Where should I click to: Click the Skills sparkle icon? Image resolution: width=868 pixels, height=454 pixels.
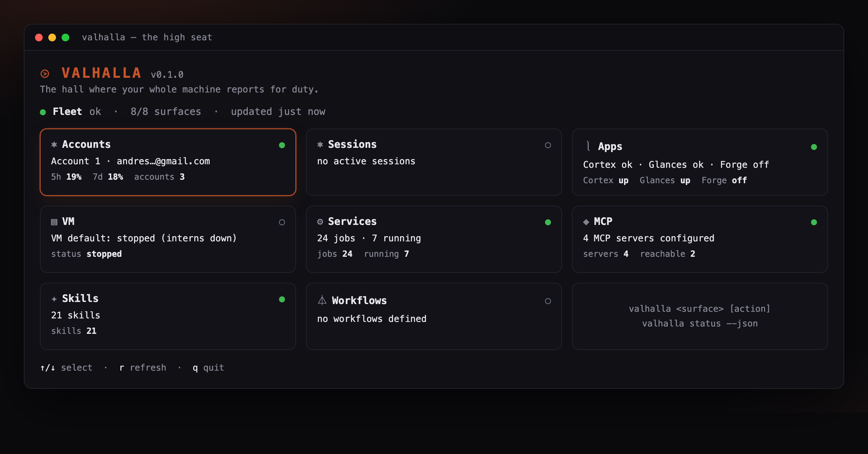click(x=54, y=299)
